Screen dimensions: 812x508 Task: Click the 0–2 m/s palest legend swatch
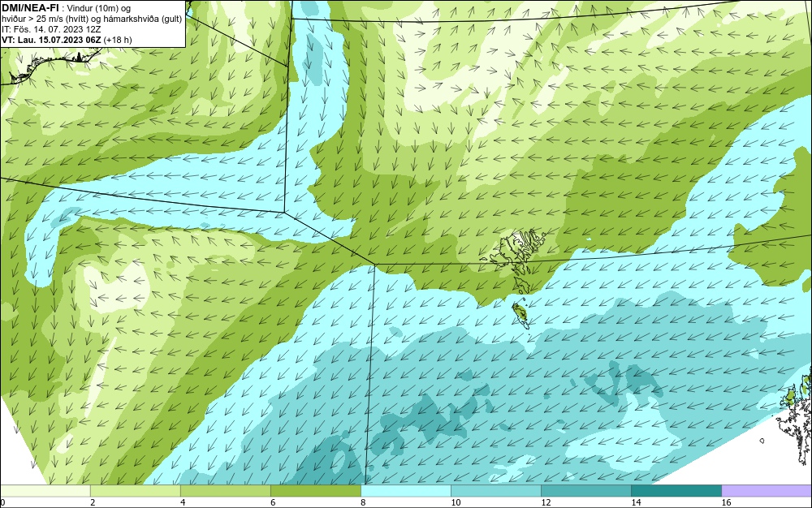click(x=45, y=490)
